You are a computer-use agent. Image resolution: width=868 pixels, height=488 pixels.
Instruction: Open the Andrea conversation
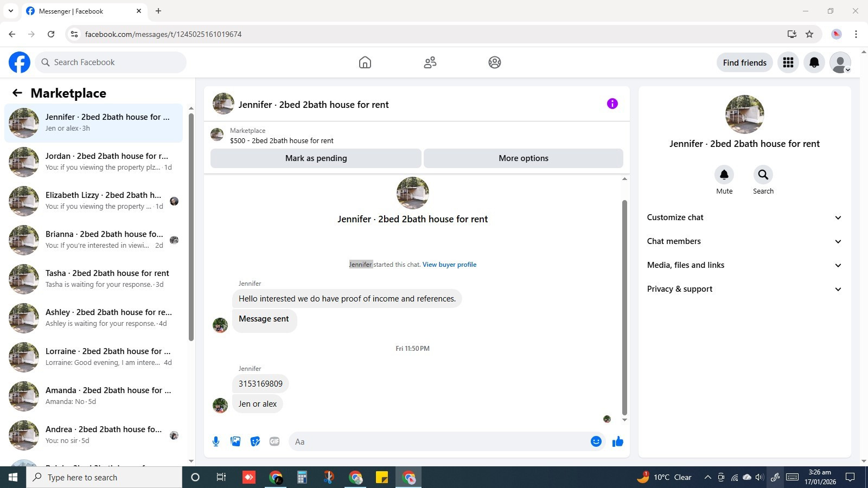point(93,435)
